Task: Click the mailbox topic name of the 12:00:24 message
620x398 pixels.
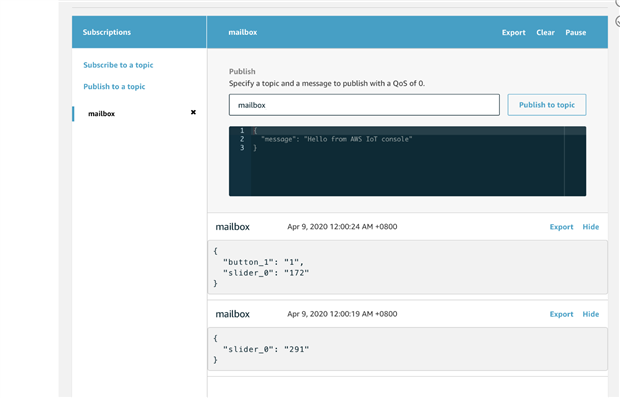Action: (232, 227)
